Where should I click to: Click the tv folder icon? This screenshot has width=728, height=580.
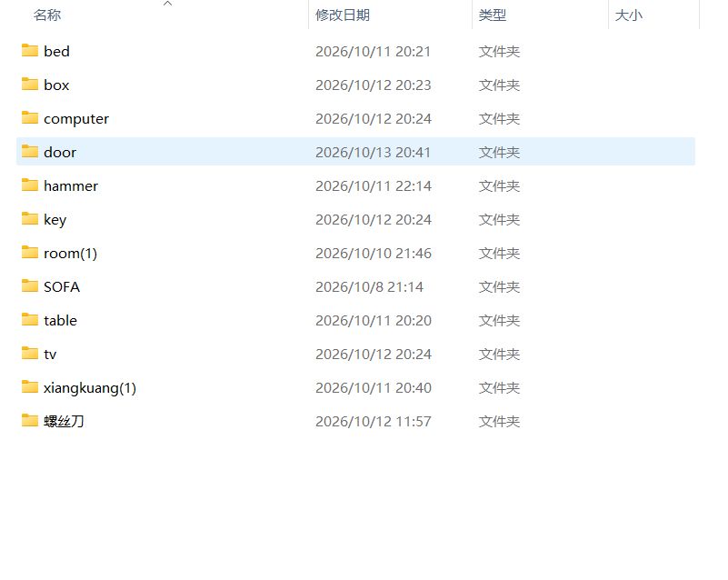30,354
